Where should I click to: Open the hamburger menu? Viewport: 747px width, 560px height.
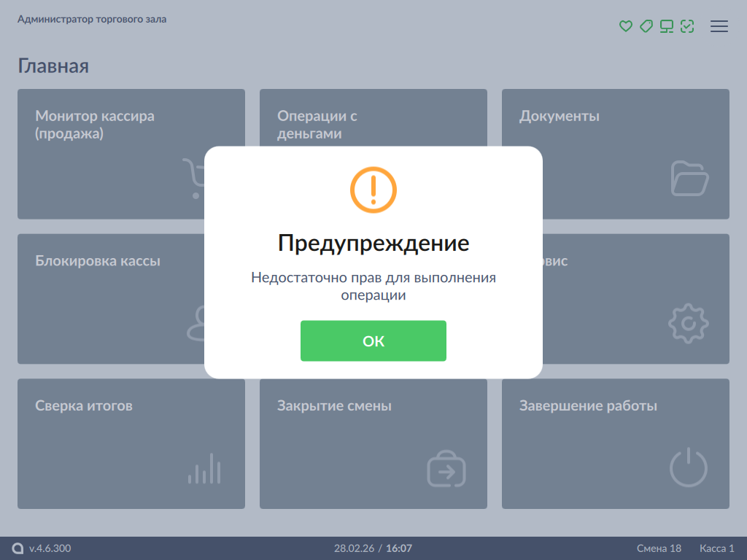[x=719, y=26]
